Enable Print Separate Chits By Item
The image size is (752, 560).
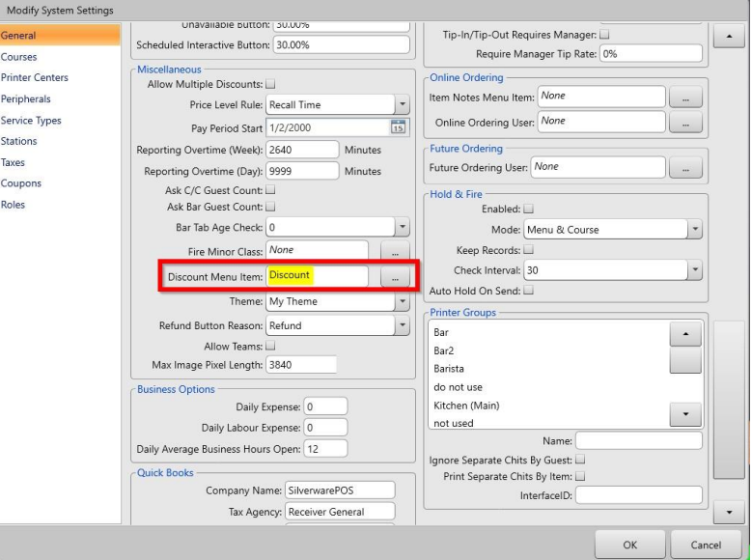580,477
